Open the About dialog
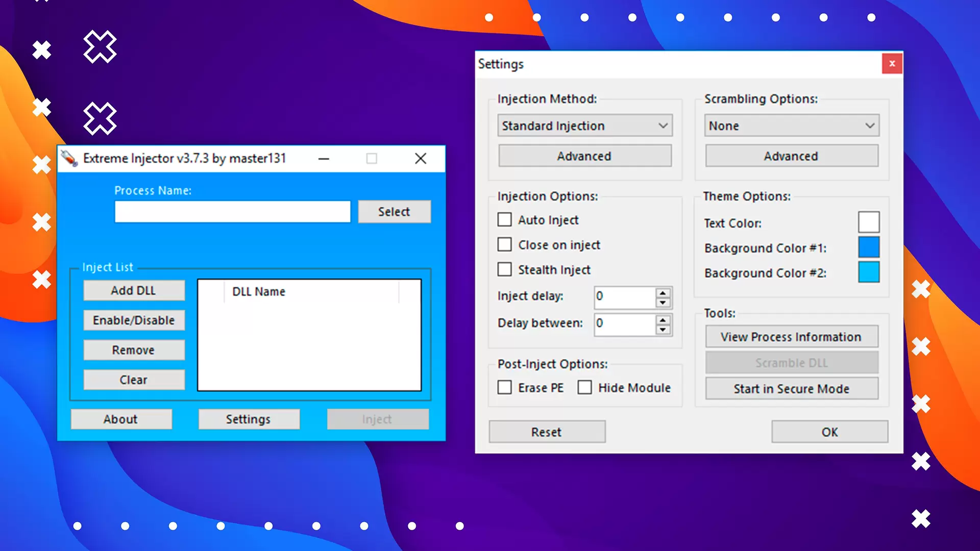Image resolution: width=980 pixels, height=551 pixels. [121, 419]
